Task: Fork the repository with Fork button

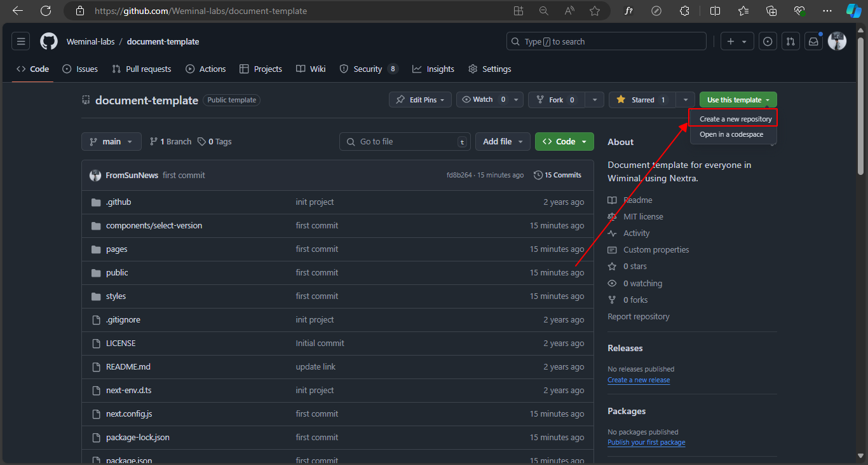Action: tap(557, 100)
